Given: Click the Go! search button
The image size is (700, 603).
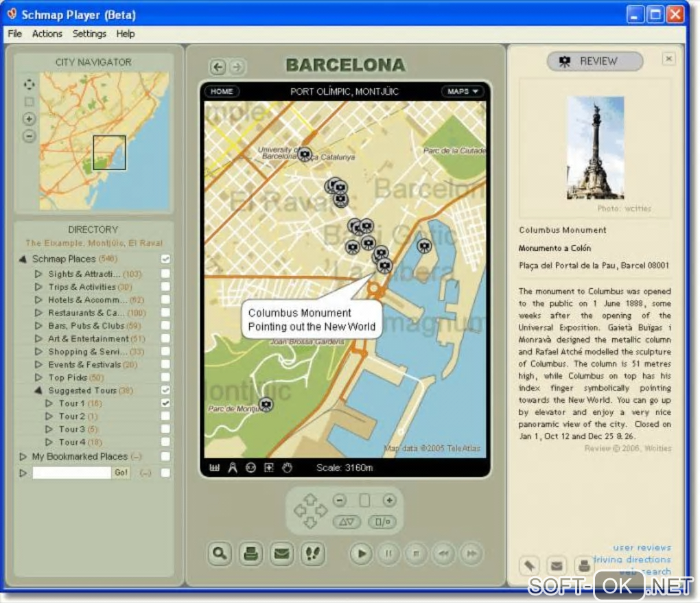Looking at the screenshot, I should tap(121, 472).
